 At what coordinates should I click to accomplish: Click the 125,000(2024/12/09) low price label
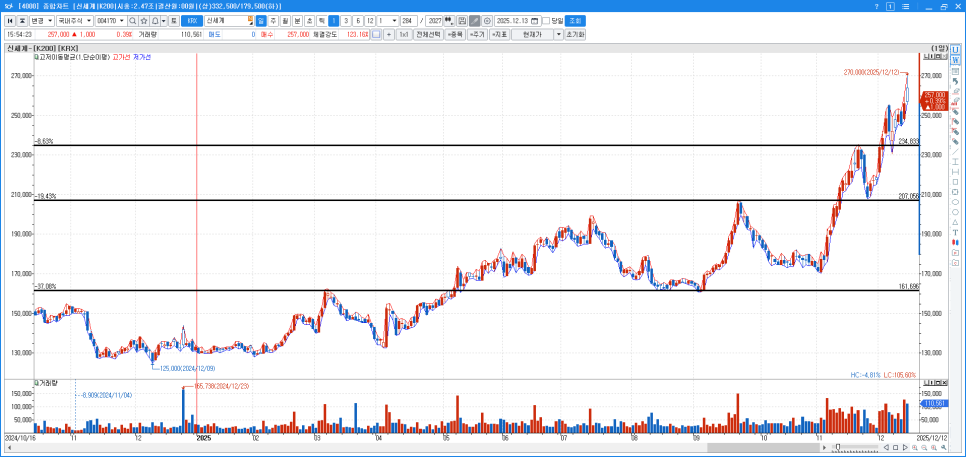click(x=187, y=368)
